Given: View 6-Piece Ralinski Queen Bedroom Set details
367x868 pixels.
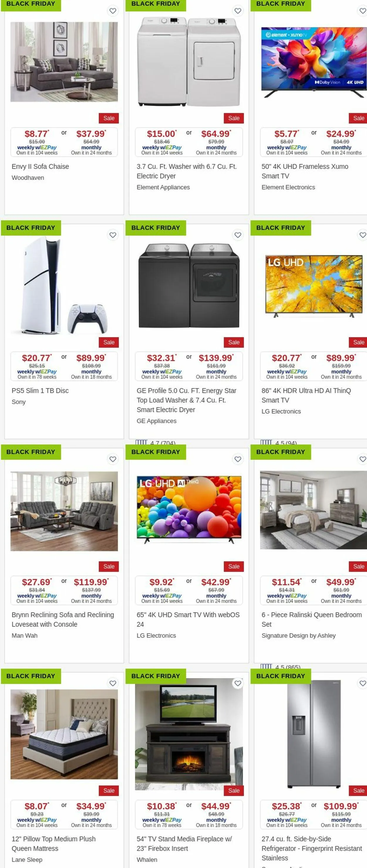Looking at the screenshot, I should 312,619.
